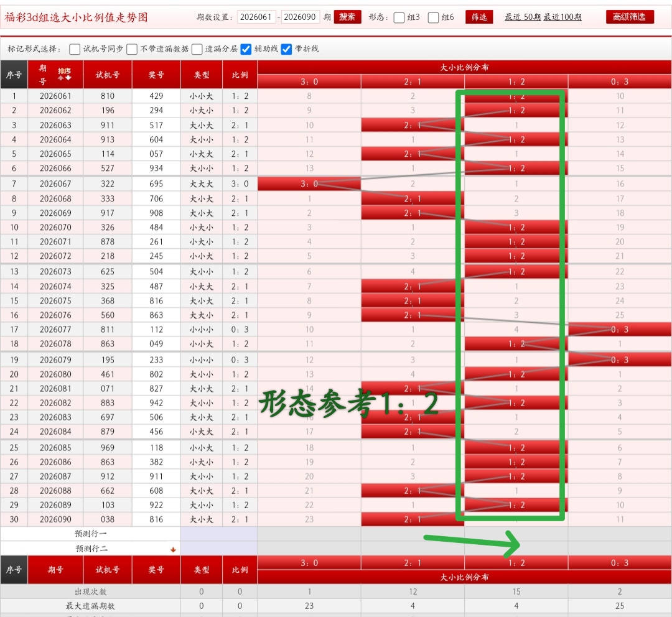Click the 0:3 column header at top
Image resolution: width=672 pixels, height=617 pixels.
[x=619, y=81]
